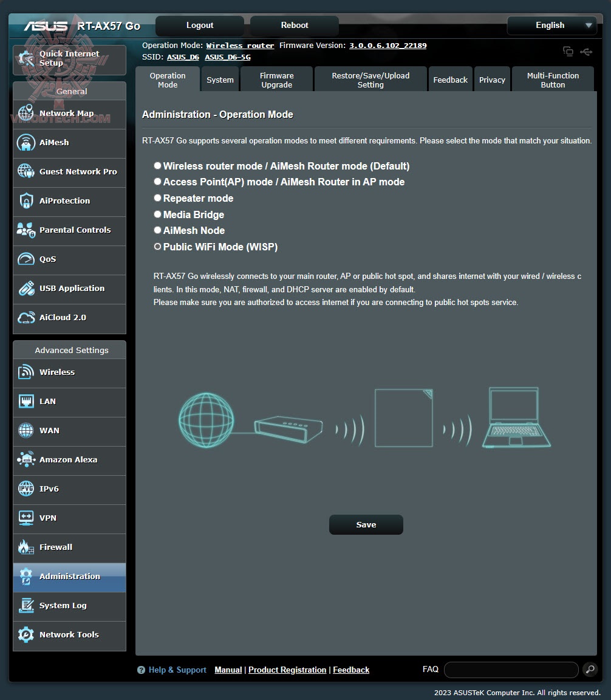The width and height of the screenshot is (611, 700).
Task: Click the USB Application icon
Action: [x=26, y=289]
